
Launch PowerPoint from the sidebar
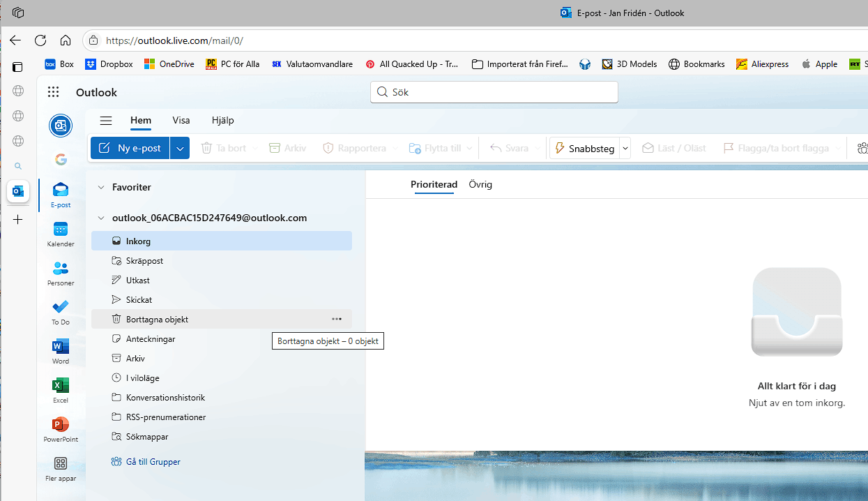pos(61,430)
